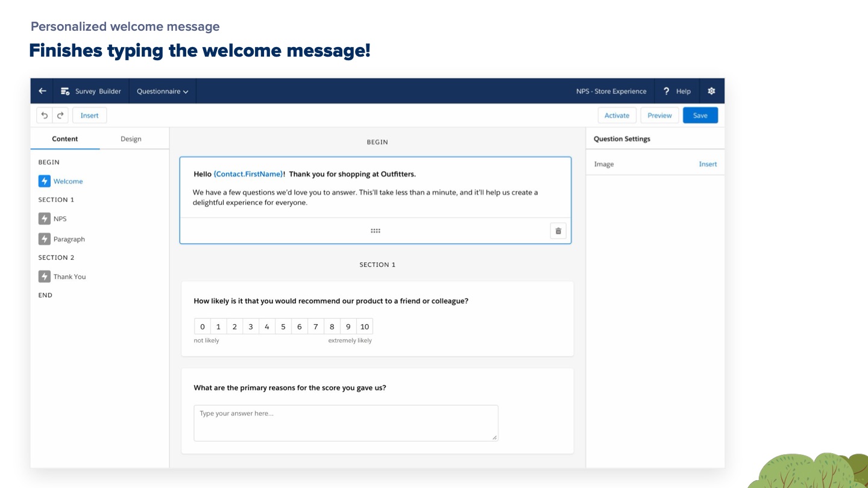The height and width of the screenshot is (488, 868).
Task: Select rating 2 on NPS scale
Action: click(x=235, y=327)
